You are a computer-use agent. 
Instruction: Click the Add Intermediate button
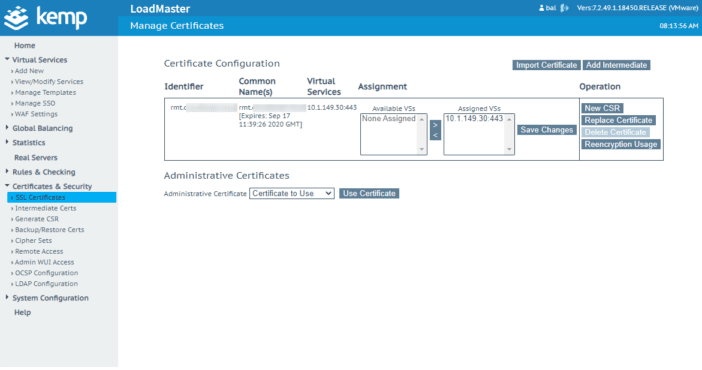(616, 65)
